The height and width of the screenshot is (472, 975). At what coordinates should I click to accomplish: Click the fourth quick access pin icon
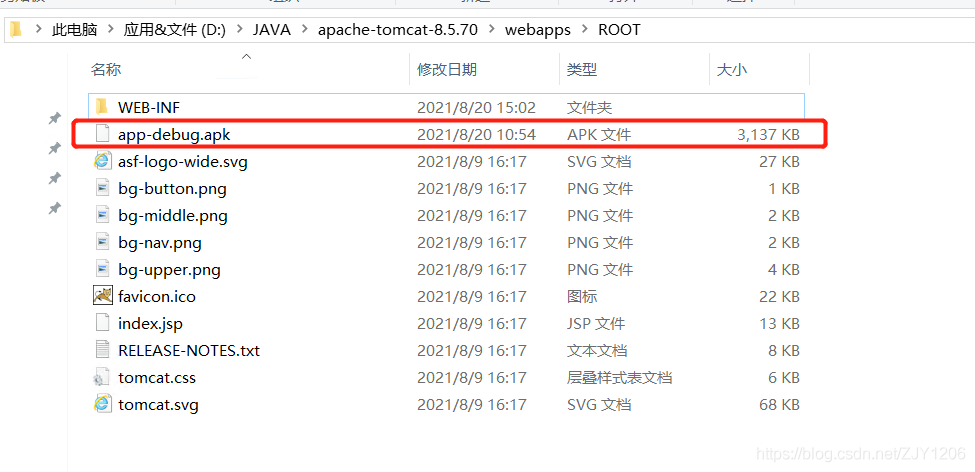coord(55,208)
